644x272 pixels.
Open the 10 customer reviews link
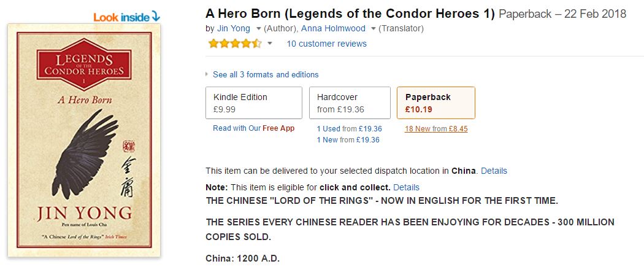coord(326,44)
